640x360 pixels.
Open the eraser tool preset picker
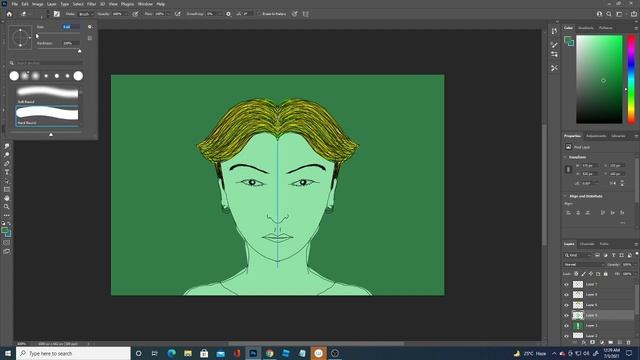[26, 14]
